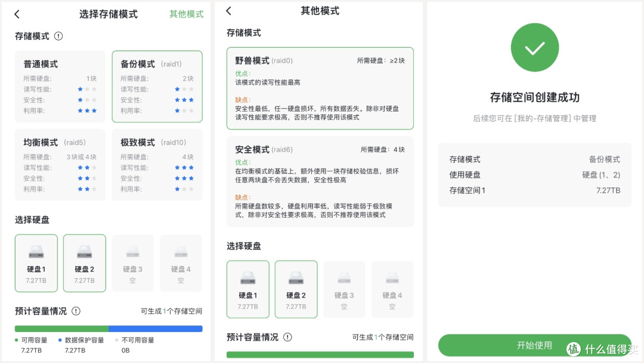This screenshot has height=363, width=644.
Task: Toggle 硬盘2 in 选择存储模式 screen
Action: pyautogui.click(x=85, y=263)
